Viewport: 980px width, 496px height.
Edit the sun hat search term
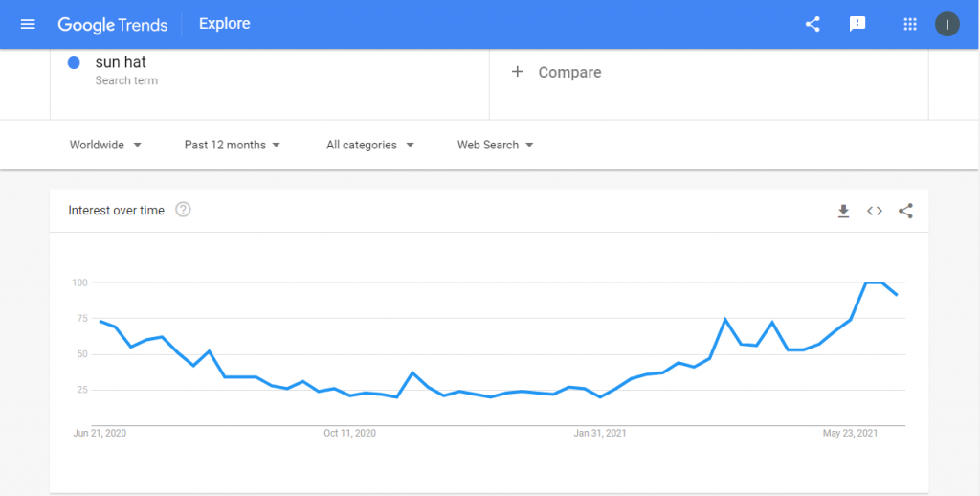[x=121, y=62]
